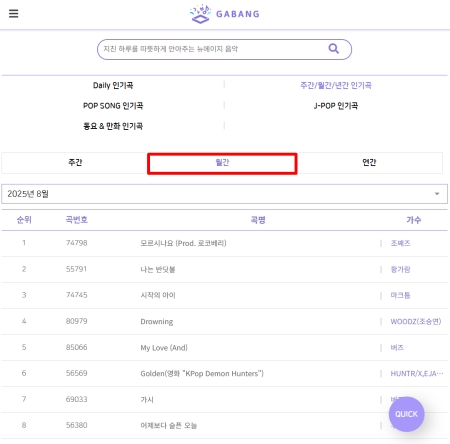The image size is (450, 444).
Task: Open artist link WOODZ(조승연)
Action: (x=416, y=322)
